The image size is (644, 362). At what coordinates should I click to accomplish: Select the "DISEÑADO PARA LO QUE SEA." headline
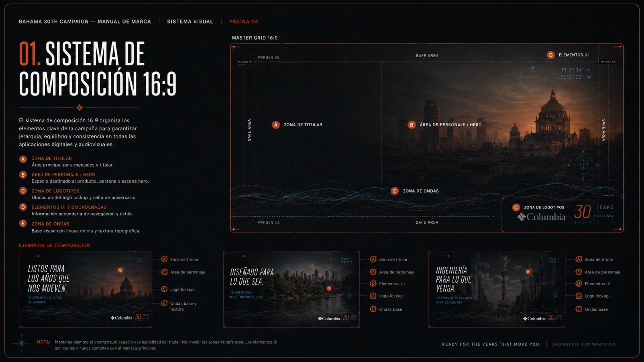pos(252,277)
